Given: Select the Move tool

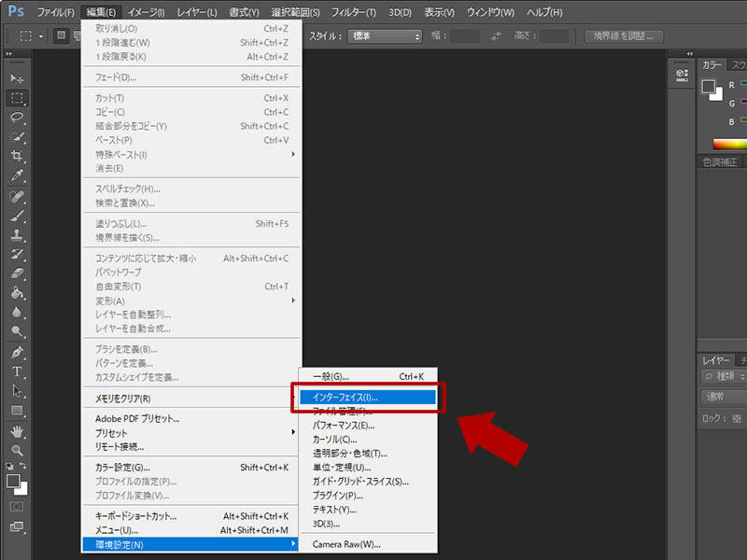Looking at the screenshot, I should pyautogui.click(x=17, y=78).
